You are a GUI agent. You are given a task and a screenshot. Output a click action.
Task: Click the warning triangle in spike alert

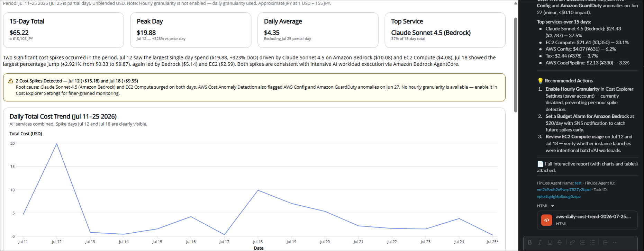[11, 81]
